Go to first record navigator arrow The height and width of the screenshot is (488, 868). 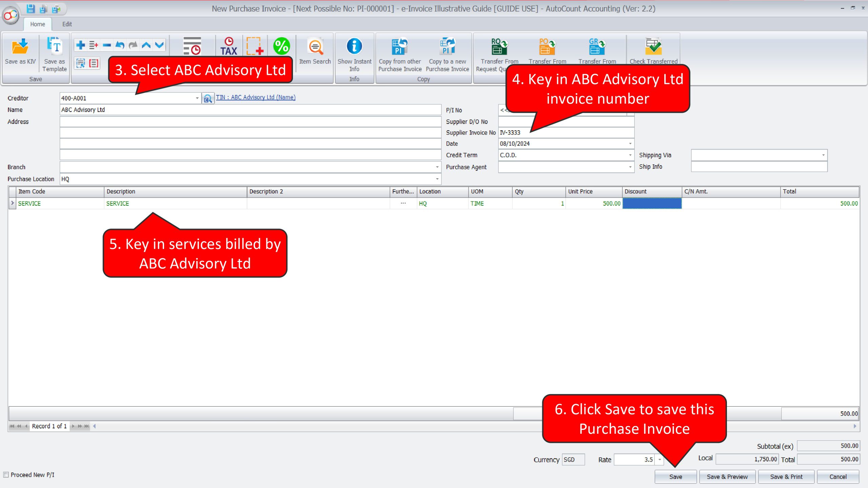click(x=12, y=426)
